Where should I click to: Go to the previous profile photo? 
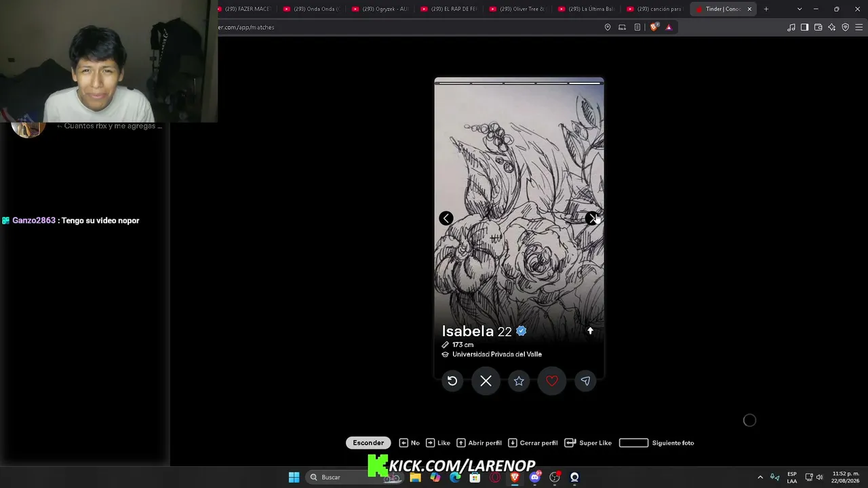coord(446,218)
